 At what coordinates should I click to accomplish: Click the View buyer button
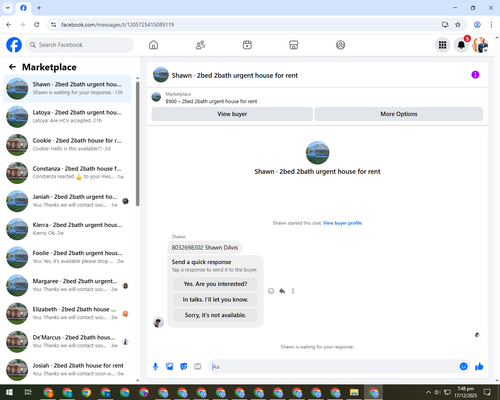click(232, 114)
